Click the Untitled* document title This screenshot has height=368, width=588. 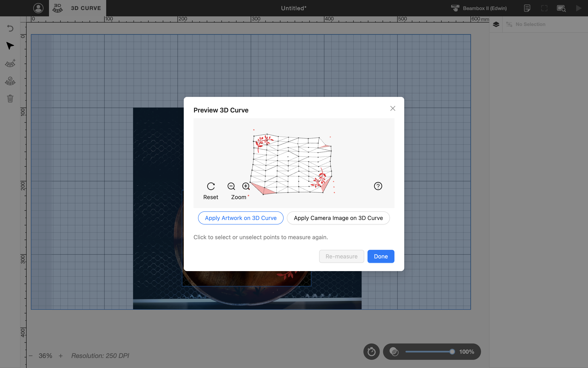point(294,8)
